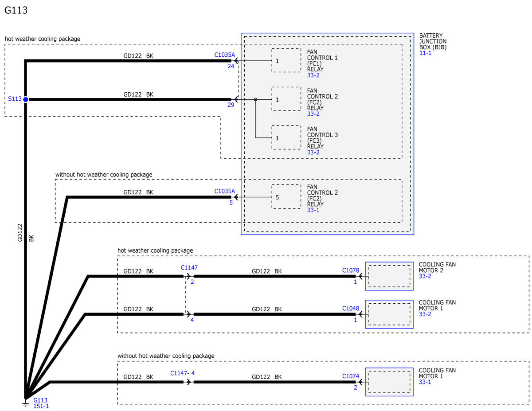
Task: Follow the FC2 relay 33-1 page link
Action: click(x=313, y=210)
